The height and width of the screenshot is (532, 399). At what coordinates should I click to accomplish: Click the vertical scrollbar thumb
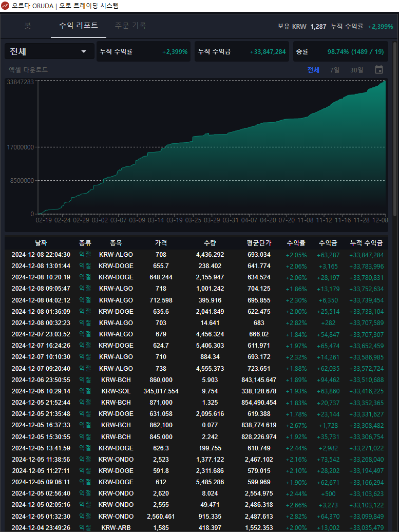point(394,129)
